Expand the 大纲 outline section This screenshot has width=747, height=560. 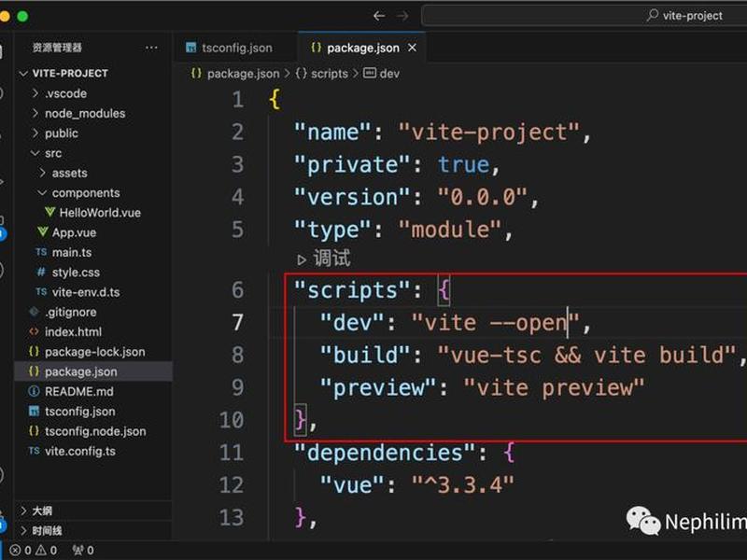[92, 511]
